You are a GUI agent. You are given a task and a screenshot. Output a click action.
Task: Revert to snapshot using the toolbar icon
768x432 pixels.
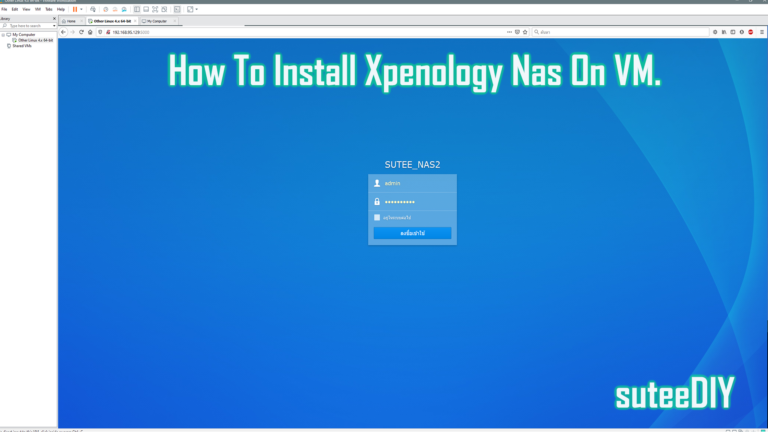[x=115, y=9]
